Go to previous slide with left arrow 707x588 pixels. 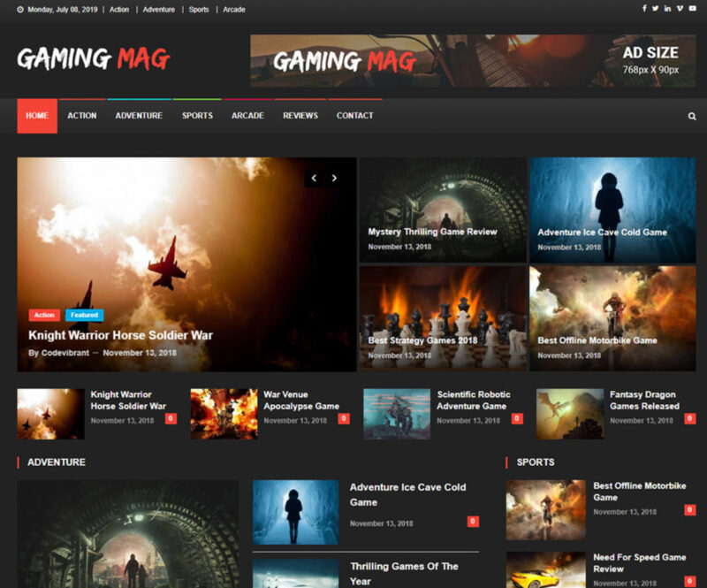314,178
